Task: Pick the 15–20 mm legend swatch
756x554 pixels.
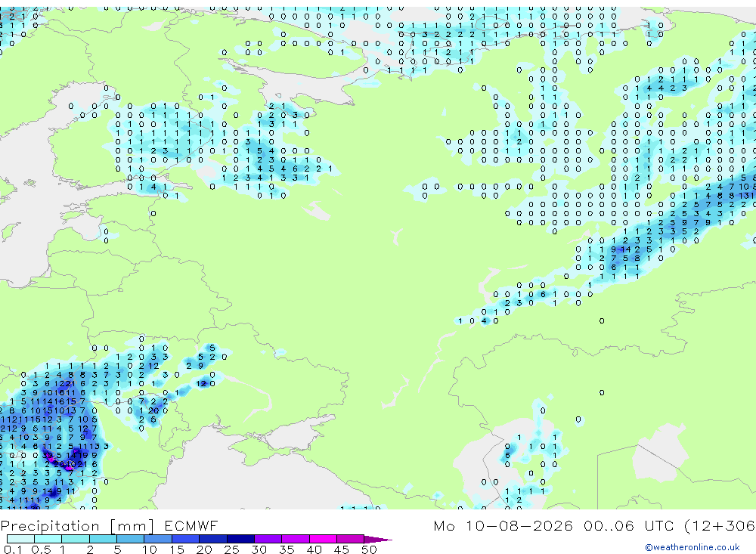Action: click(186, 539)
